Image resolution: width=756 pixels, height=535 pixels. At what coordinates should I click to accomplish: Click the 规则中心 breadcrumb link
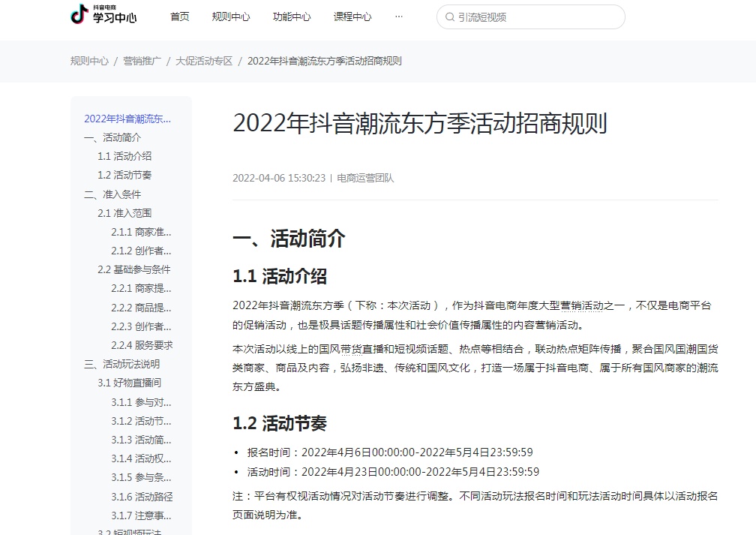(x=90, y=62)
